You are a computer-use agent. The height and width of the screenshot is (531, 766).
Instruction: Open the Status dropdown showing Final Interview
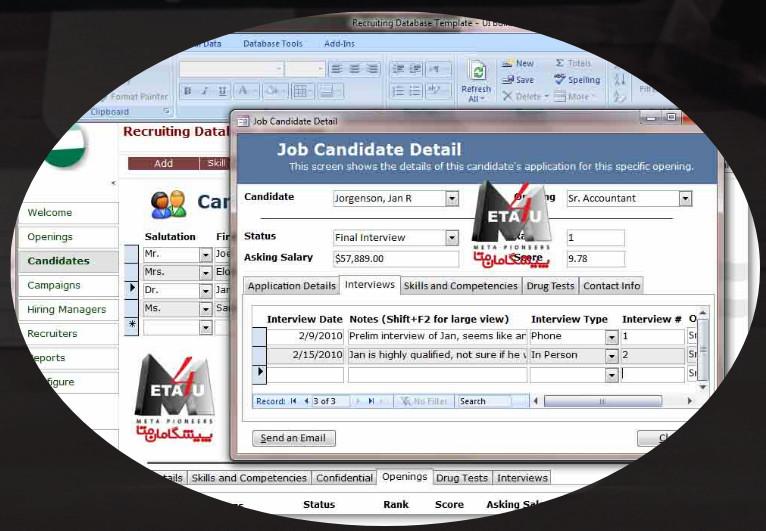point(452,237)
